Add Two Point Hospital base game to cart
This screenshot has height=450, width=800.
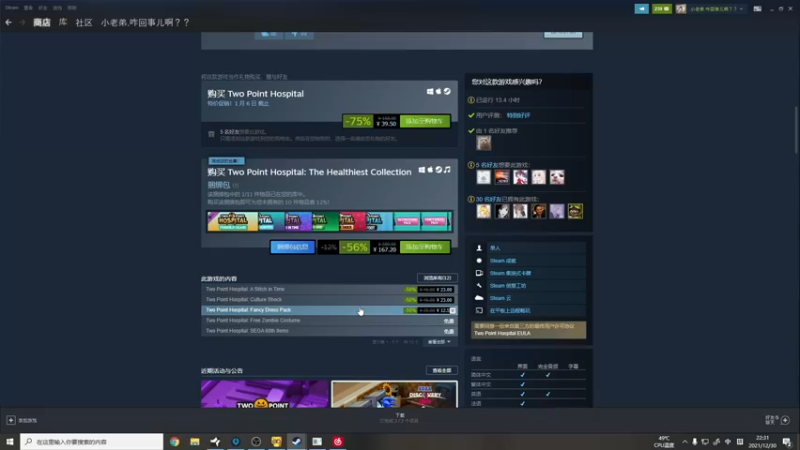424,121
